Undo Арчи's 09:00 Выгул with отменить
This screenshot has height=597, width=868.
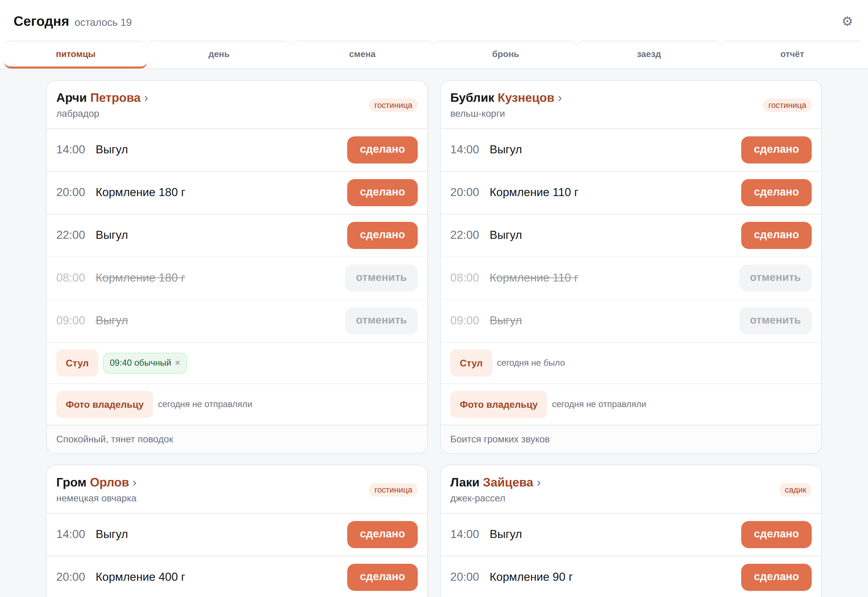pyautogui.click(x=381, y=321)
